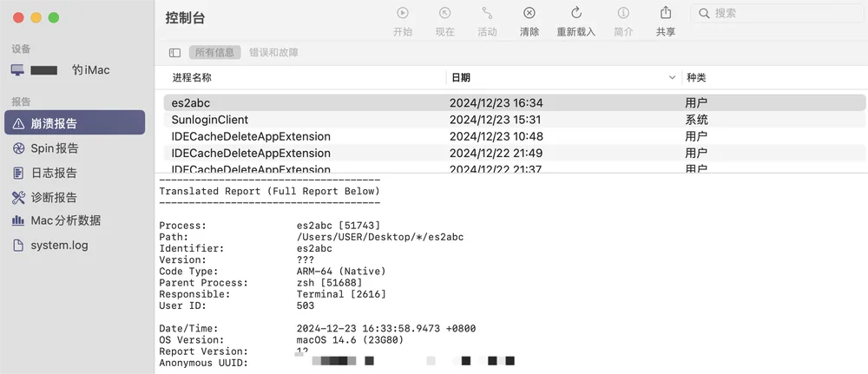Open the 简介 info icon

tap(623, 13)
